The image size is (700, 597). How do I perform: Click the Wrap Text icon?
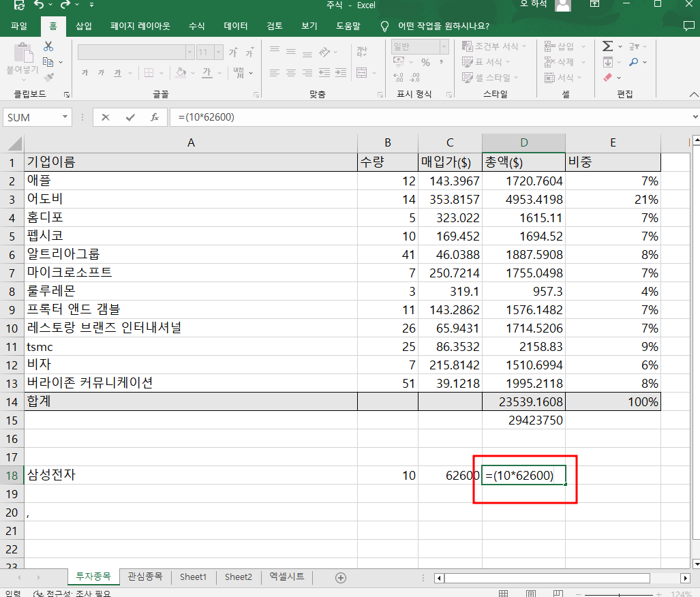click(362, 51)
